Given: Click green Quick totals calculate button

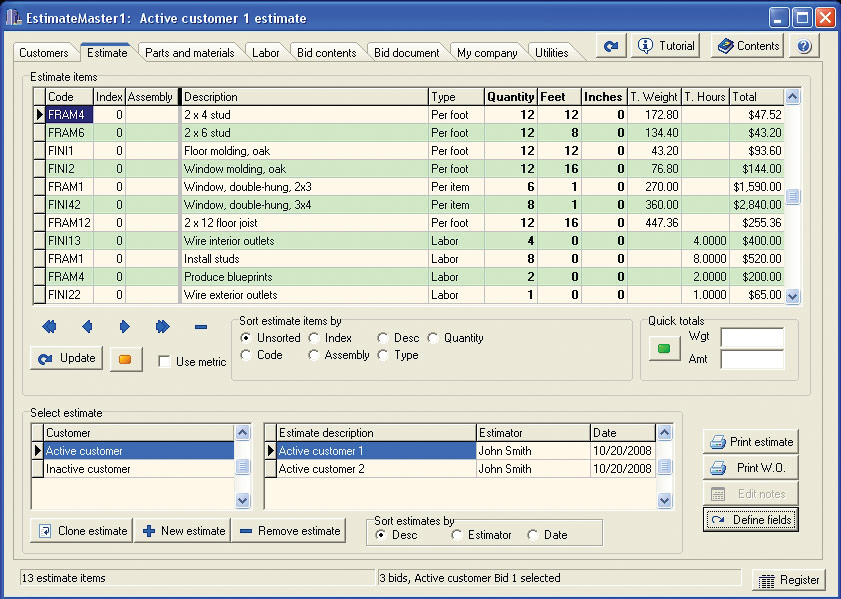Looking at the screenshot, I should coord(664,349).
